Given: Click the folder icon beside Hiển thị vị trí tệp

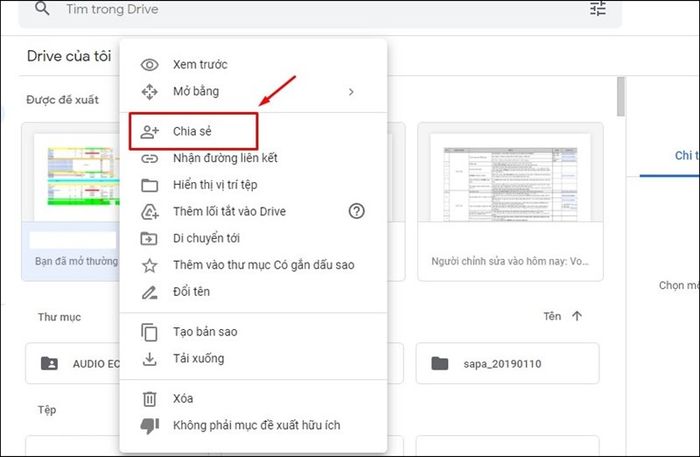Looking at the screenshot, I should pyautogui.click(x=150, y=185).
